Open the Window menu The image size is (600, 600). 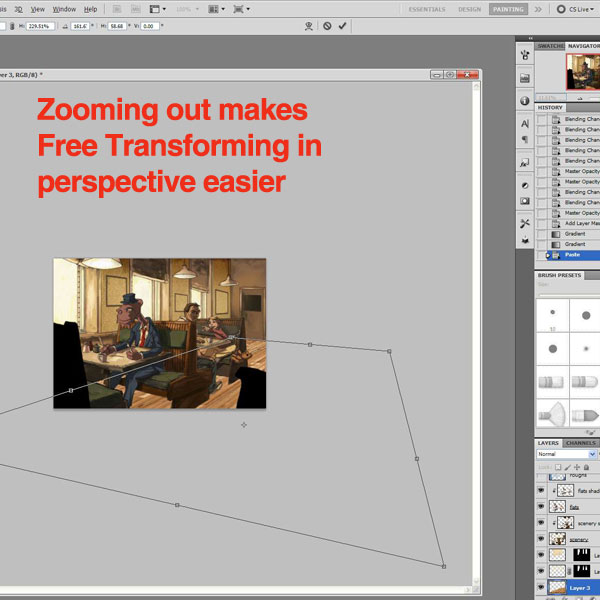point(64,9)
